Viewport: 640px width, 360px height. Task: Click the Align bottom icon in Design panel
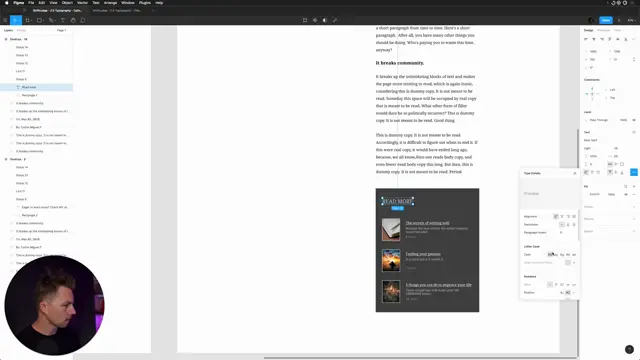click(x=626, y=39)
